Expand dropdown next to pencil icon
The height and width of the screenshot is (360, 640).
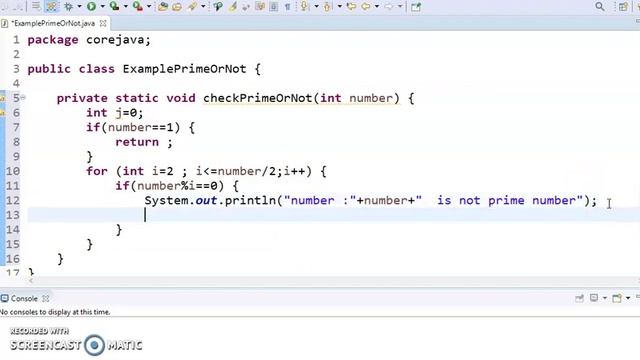click(203, 6)
